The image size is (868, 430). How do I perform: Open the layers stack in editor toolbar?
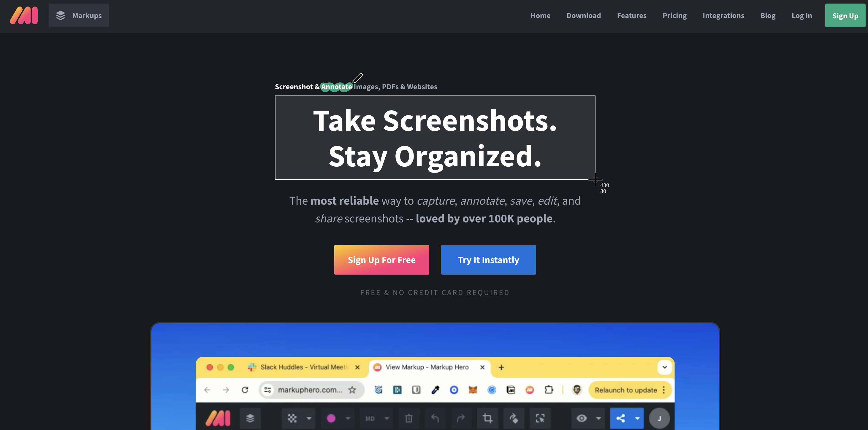pyautogui.click(x=250, y=418)
